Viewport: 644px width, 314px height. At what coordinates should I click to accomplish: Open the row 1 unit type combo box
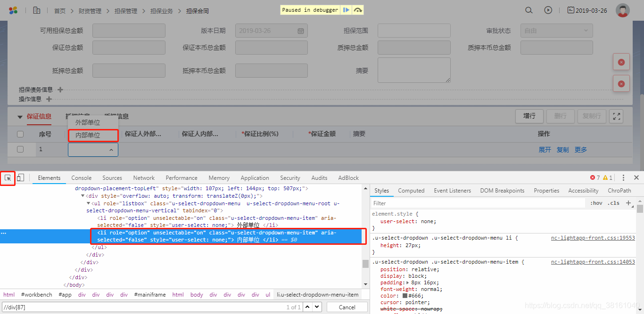coord(93,150)
